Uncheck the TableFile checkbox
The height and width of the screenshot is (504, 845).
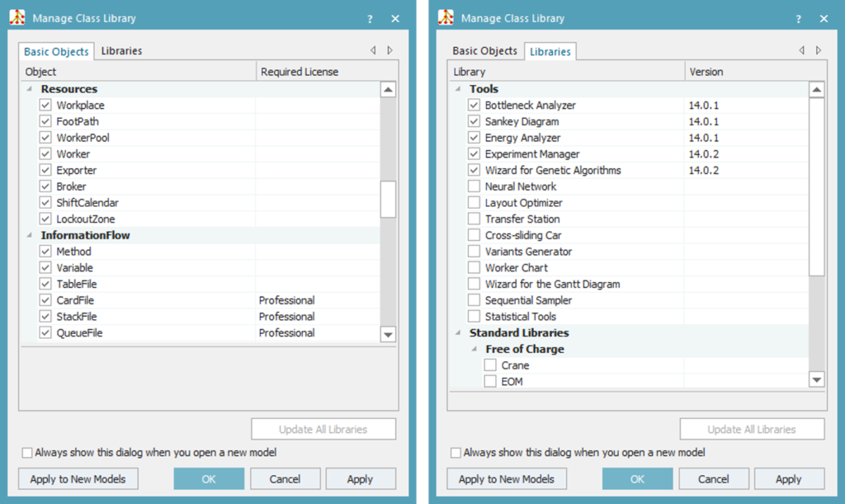(45, 284)
